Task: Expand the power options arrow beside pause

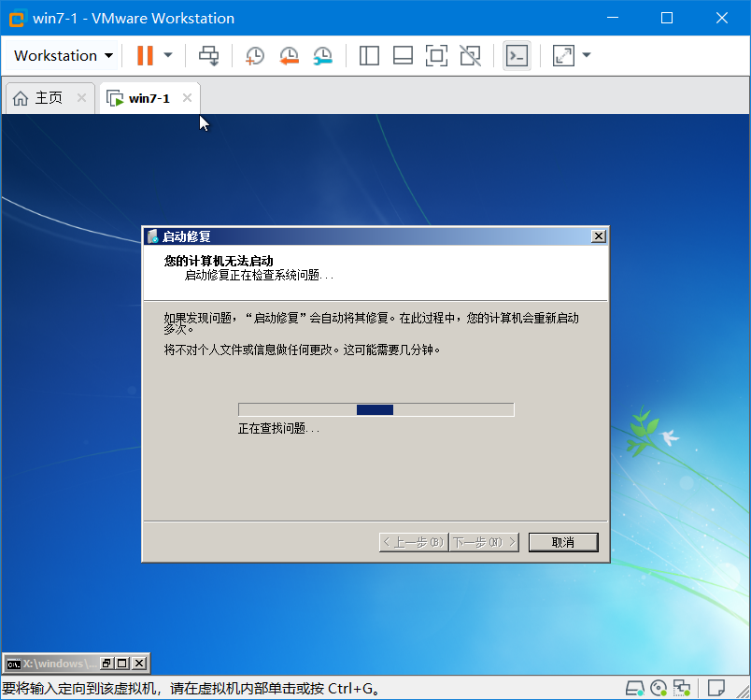Action: (x=168, y=55)
